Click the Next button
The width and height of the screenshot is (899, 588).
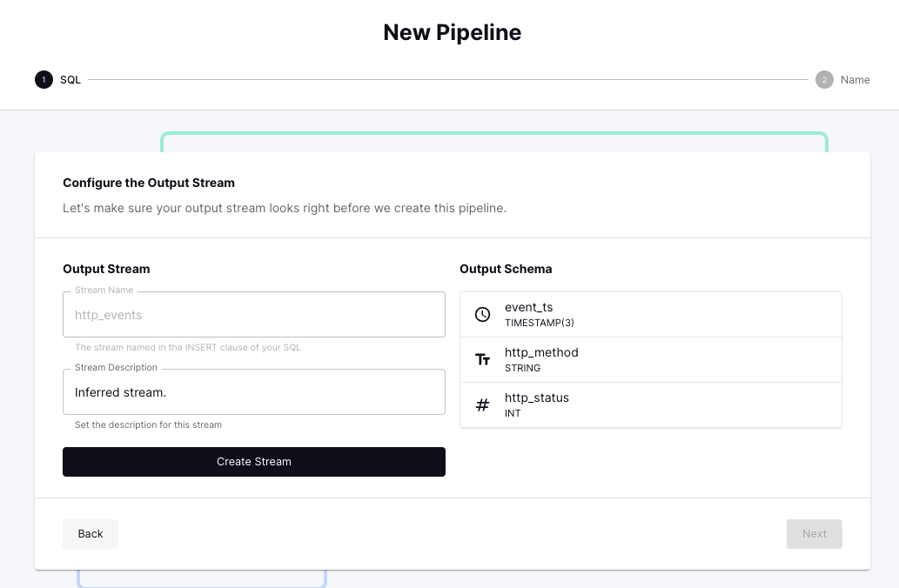[x=814, y=534]
